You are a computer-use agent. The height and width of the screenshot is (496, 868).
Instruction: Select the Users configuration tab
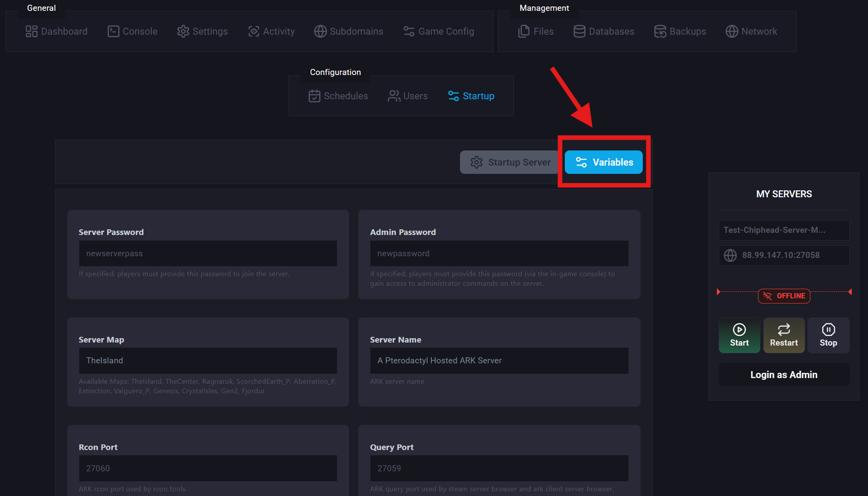coord(408,96)
